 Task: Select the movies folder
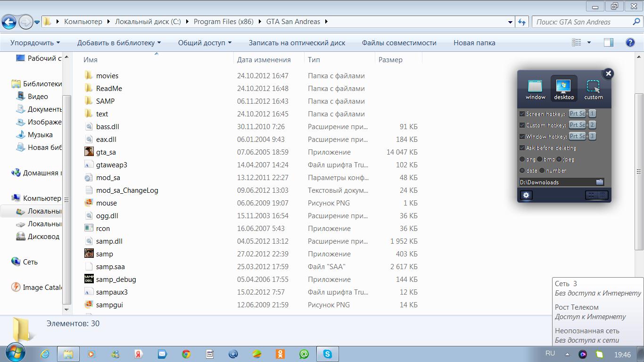pyautogui.click(x=107, y=76)
